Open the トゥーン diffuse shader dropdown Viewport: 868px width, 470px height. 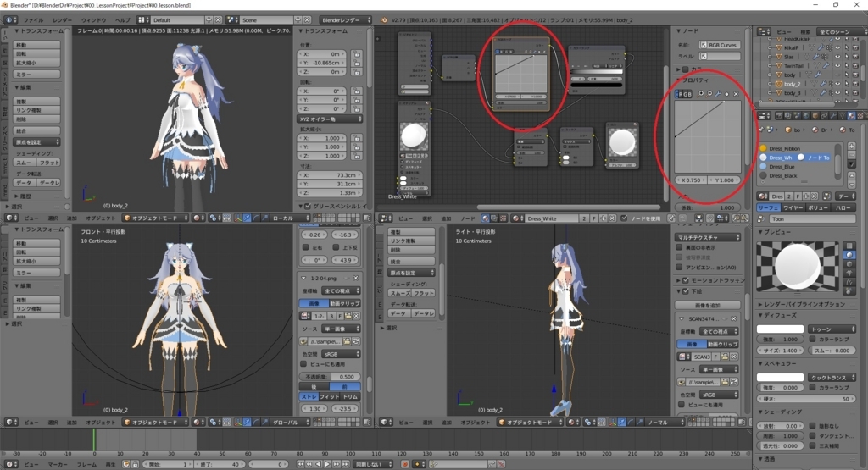[832, 329]
